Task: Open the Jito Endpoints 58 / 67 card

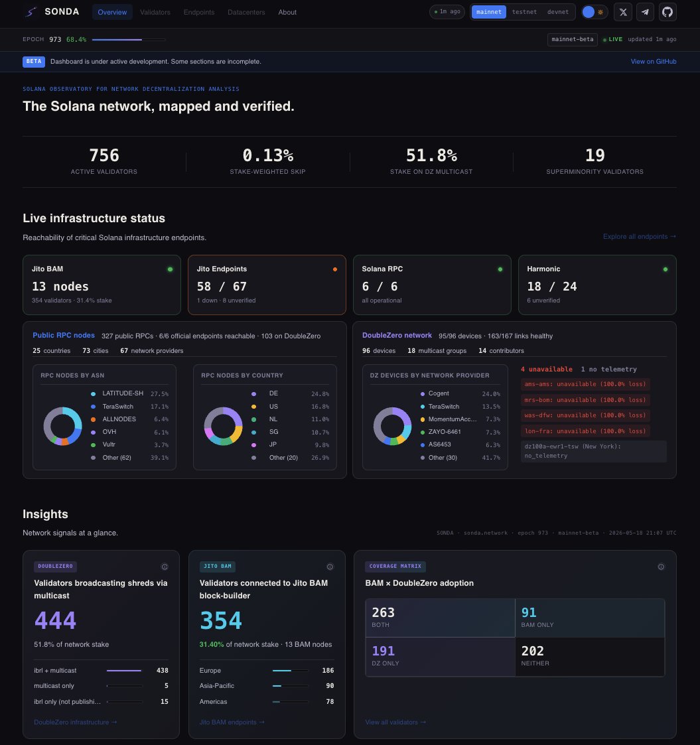Action: [267, 285]
